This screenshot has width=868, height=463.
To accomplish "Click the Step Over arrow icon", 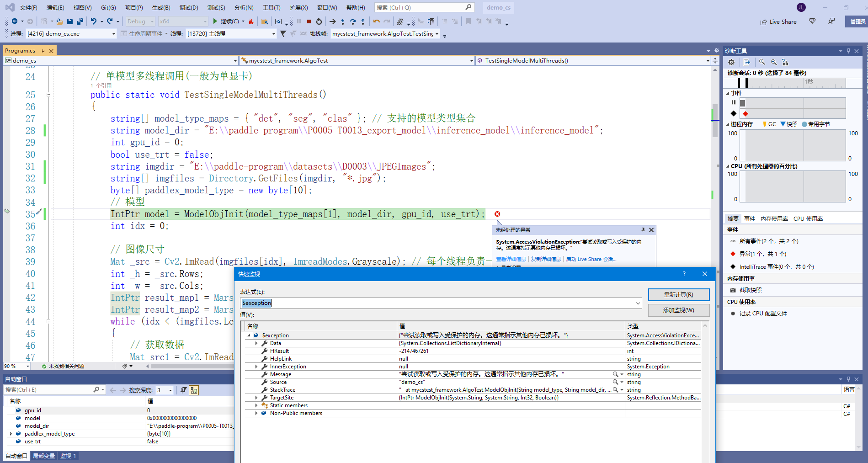I will (x=353, y=21).
